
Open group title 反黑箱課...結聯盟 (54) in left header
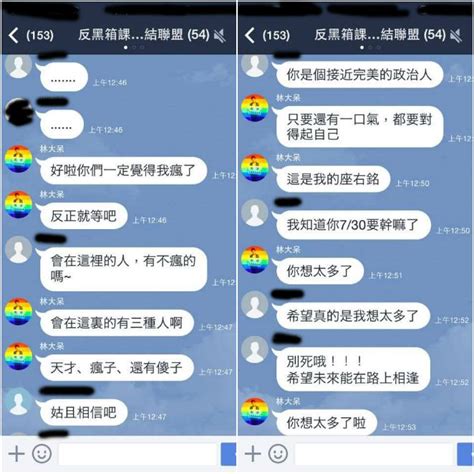pos(144,35)
